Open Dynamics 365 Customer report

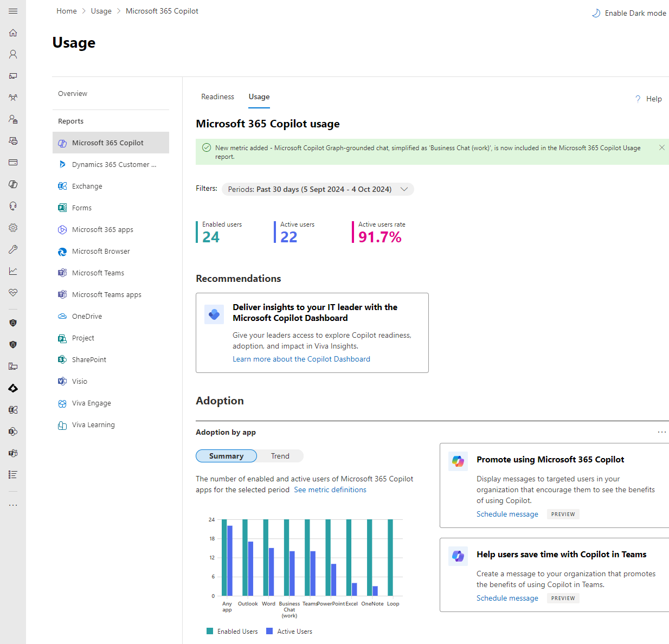click(111, 164)
